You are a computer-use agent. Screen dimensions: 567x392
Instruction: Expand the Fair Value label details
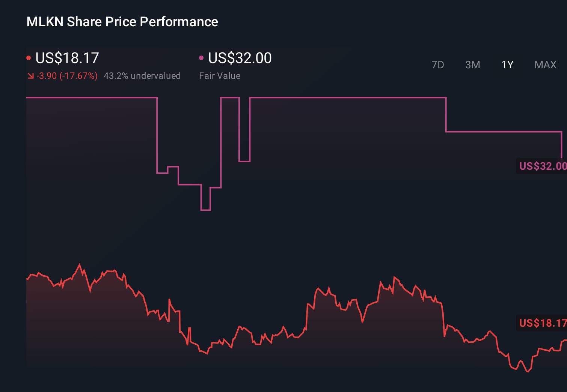pos(220,76)
